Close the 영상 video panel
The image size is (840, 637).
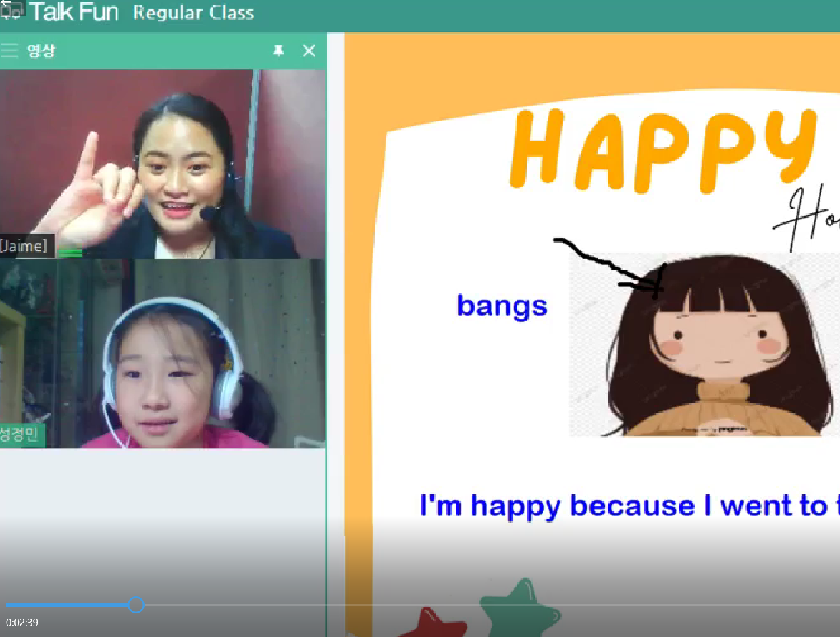309,51
